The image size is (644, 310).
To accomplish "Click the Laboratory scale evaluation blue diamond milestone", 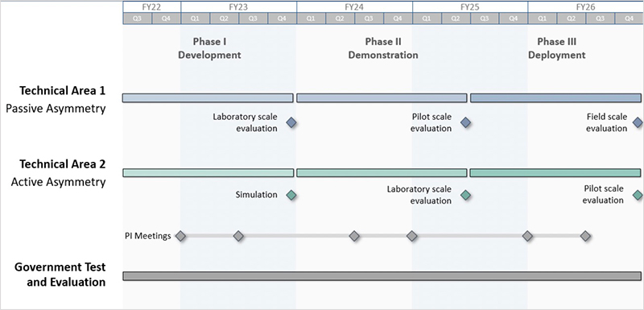I will [291, 122].
